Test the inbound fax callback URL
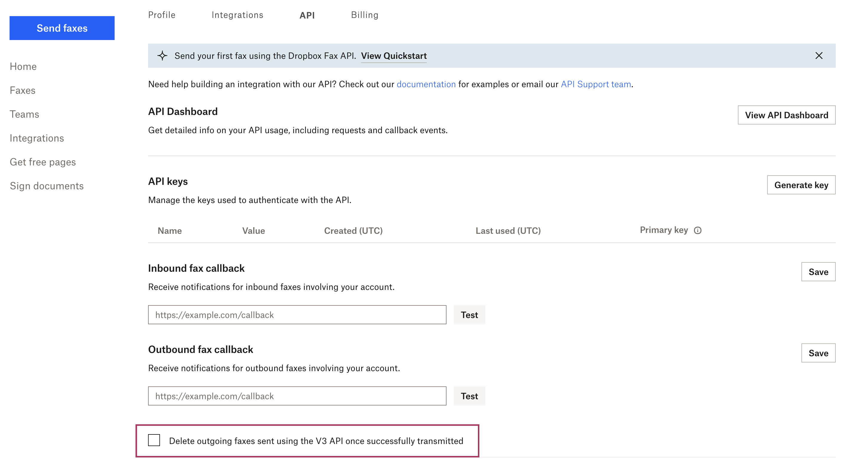The width and height of the screenshot is (868, 467). 469,315
